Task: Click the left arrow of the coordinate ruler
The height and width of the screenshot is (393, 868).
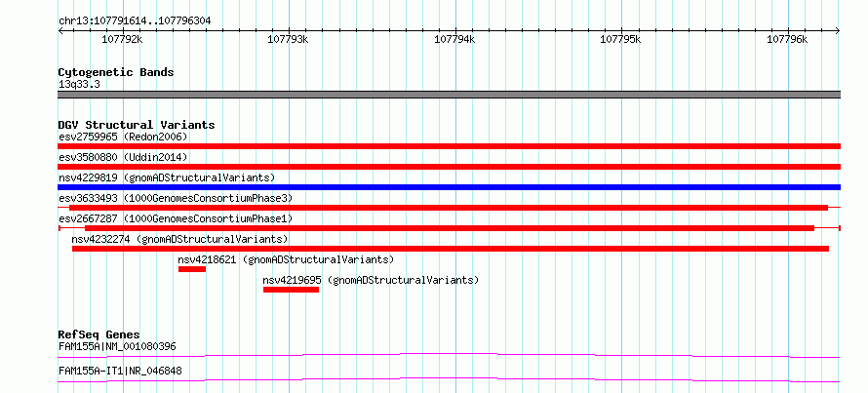Action: point(60,31)
